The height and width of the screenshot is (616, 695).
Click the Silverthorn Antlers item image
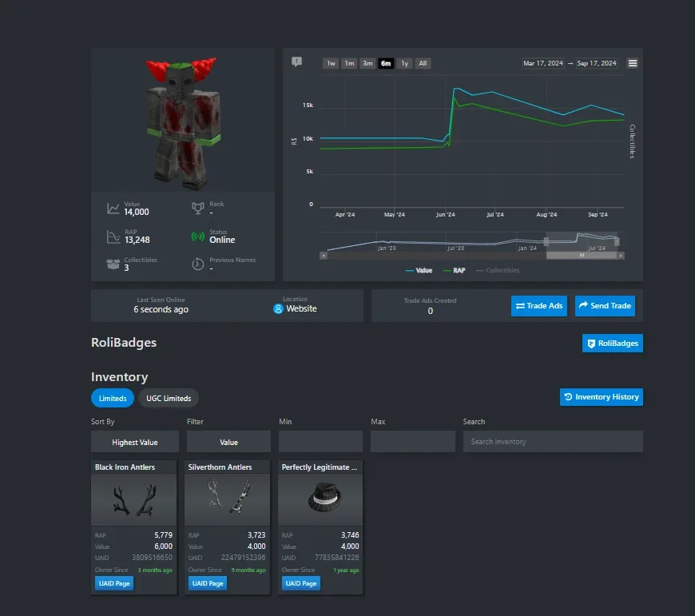227,499
